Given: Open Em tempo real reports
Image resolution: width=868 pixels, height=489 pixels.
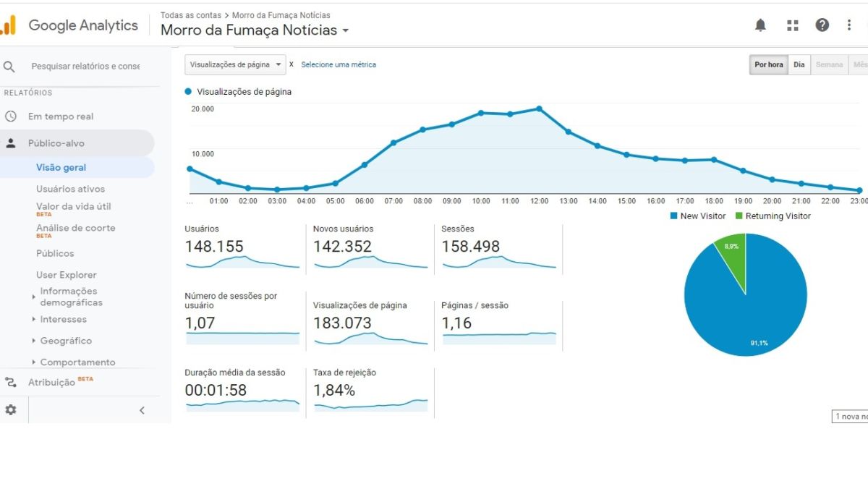Looking at the screenshot, I should pos(61,116).
